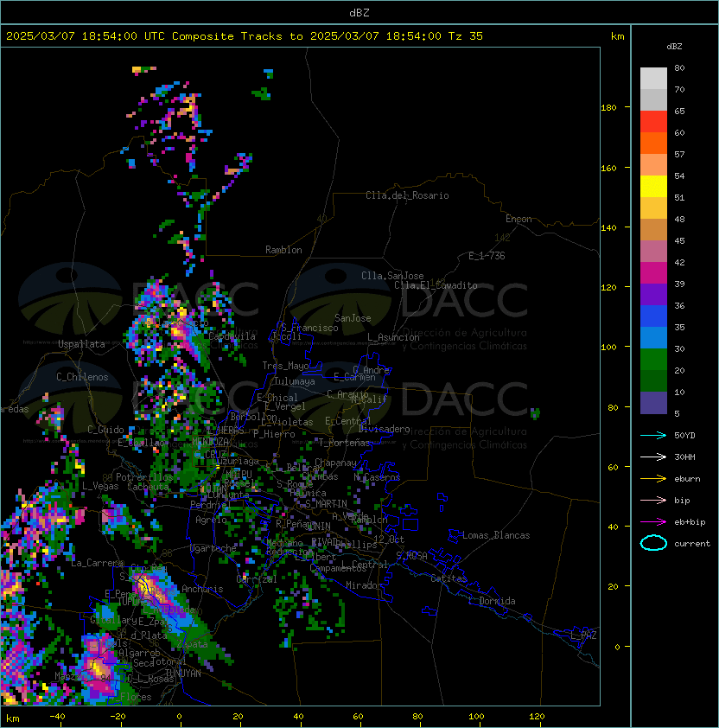Click the 'E_1-736' map label
Image resolution: width=719 pixels, height=728 pixels.
coord(487,256)
